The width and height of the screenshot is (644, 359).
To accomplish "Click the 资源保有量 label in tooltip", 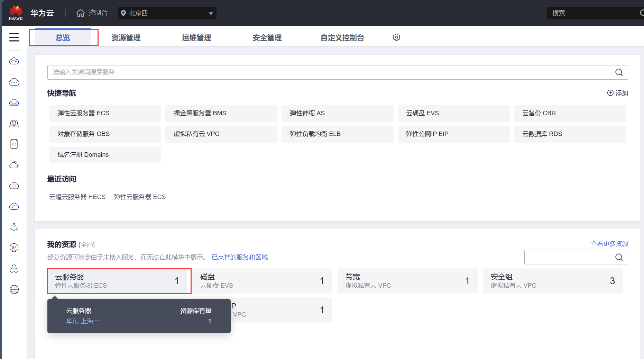I will [x=196, y=311].
